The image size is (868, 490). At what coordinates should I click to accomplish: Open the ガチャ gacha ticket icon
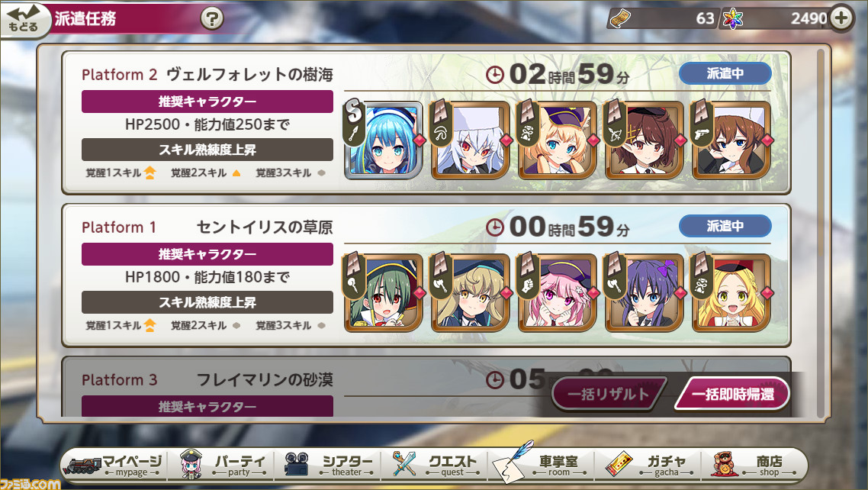pos(648,464)
